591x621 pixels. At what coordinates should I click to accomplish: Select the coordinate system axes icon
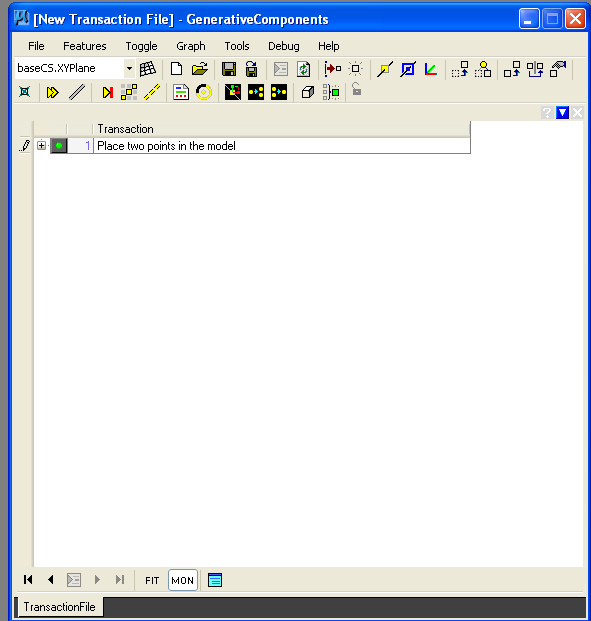click(431, 69)
